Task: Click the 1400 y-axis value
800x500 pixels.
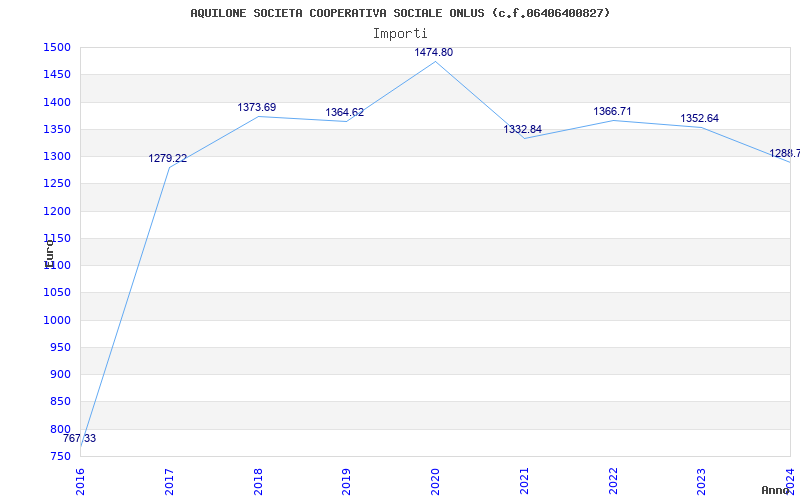Action: (57, 102)
